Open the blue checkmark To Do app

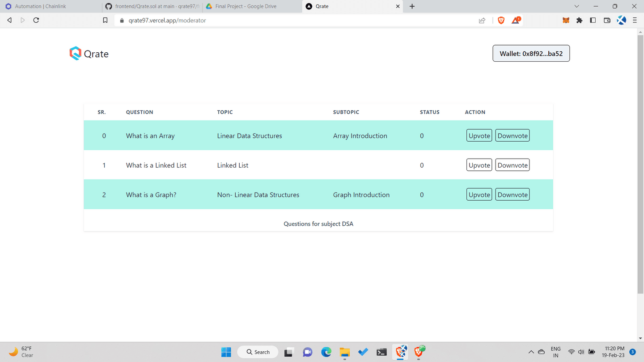coord(363,352)
